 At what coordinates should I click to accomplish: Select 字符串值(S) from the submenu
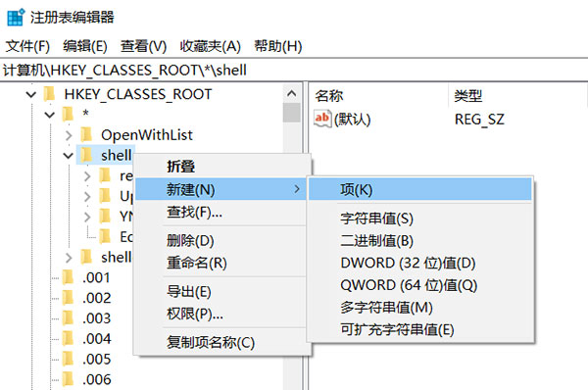(377, 219)
